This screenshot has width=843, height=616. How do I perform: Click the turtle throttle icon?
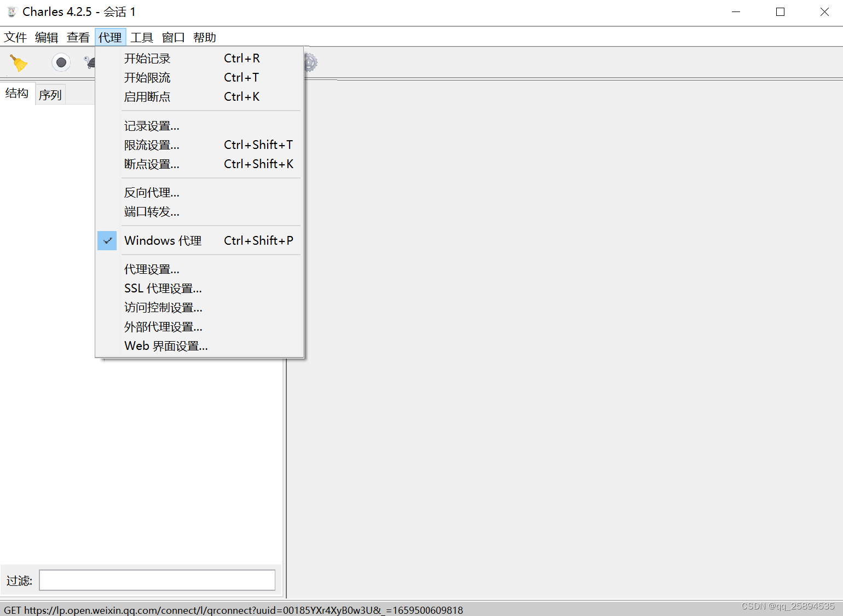[89, 62]
